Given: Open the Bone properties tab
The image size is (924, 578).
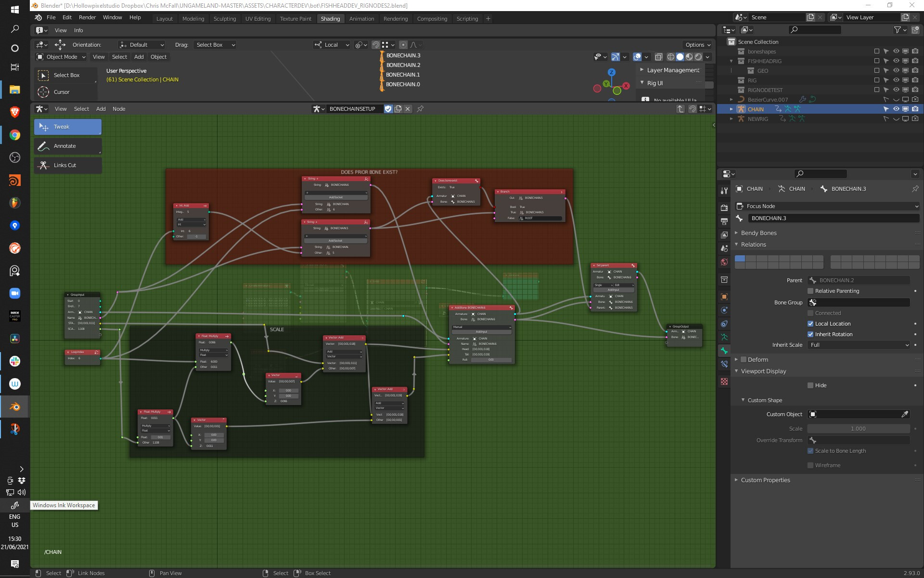Looking at the screenshot, I should [724, 351].
